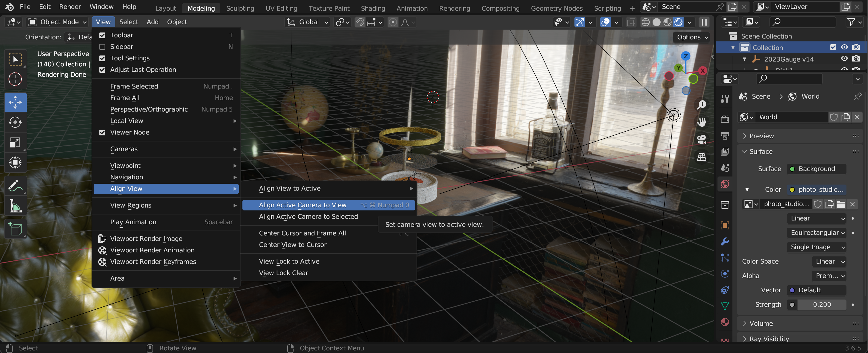Open the Object Mode dropdown
868x353 pixels.
pos(58,22)
